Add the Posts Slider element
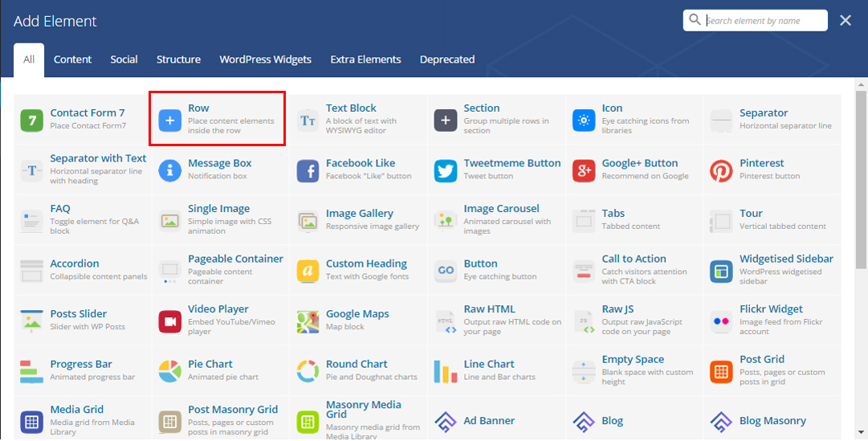Viewport: 868px width, 441px height. [x=83, y=321]
